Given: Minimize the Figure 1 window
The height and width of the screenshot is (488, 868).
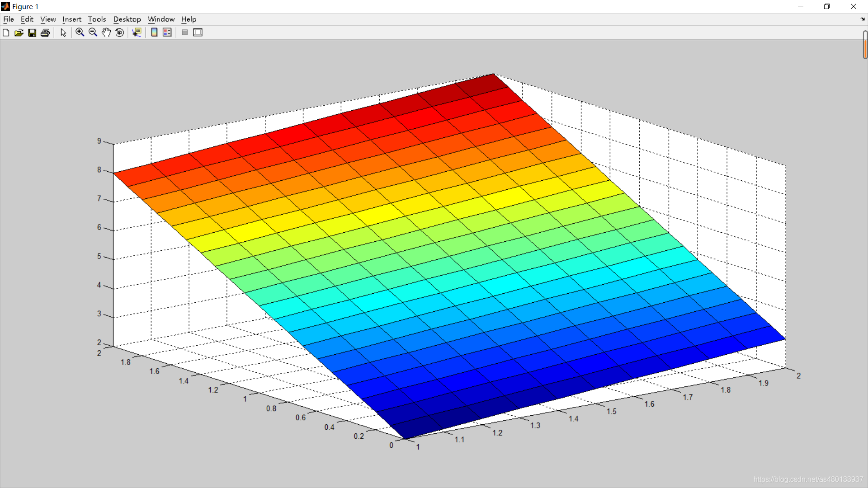Looking at the screenshot, I should [x=801, y=6].
